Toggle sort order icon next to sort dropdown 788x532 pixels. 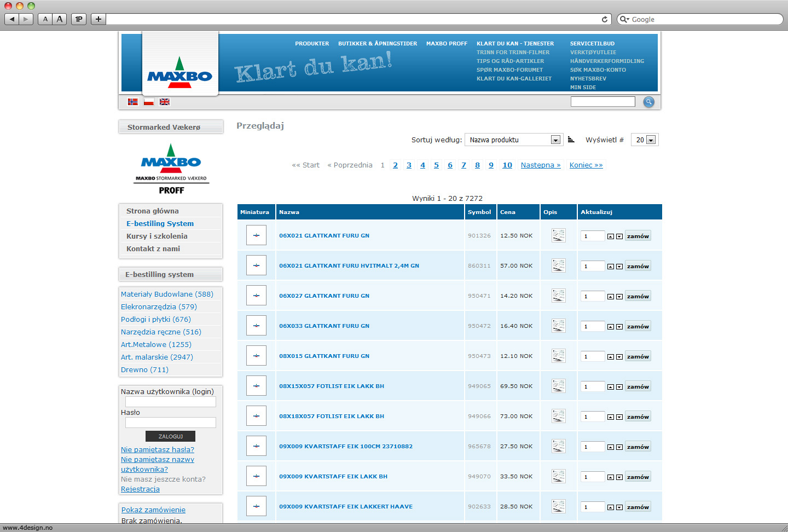[571, 140]
